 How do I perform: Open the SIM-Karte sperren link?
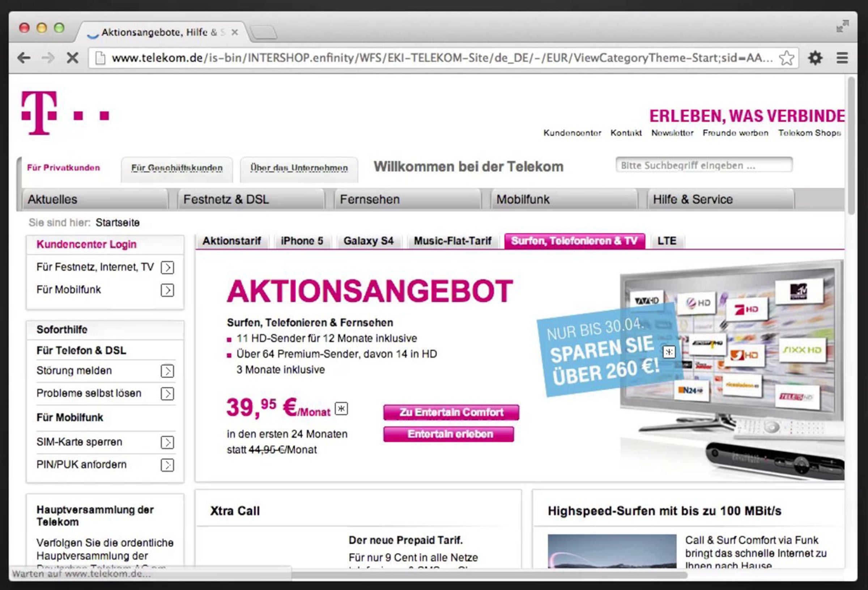click(x=79, y=442)
